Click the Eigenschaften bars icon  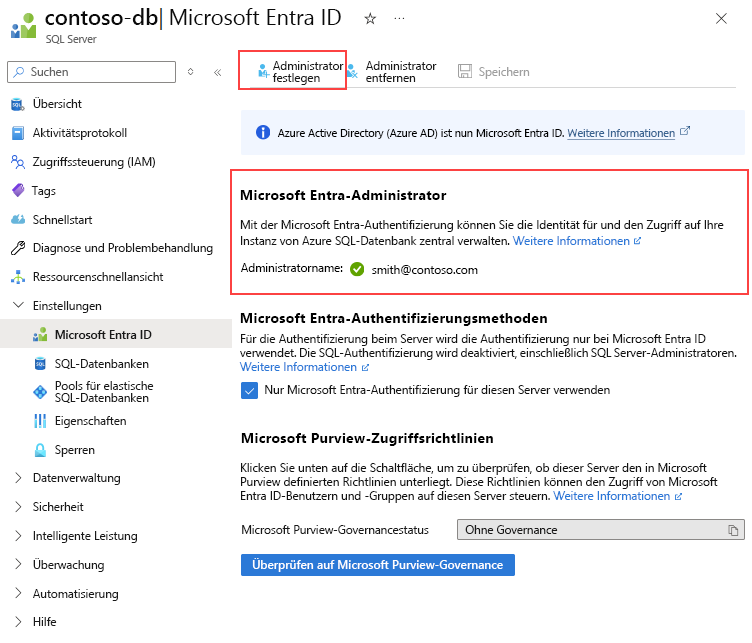tap(40, 421)
